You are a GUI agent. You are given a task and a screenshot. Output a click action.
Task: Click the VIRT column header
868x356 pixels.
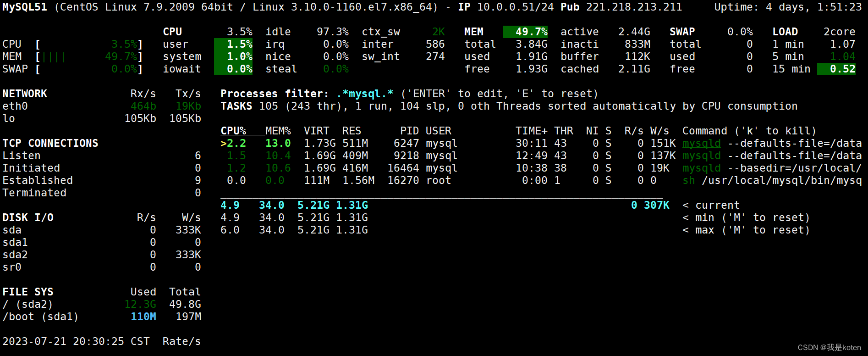317,131
